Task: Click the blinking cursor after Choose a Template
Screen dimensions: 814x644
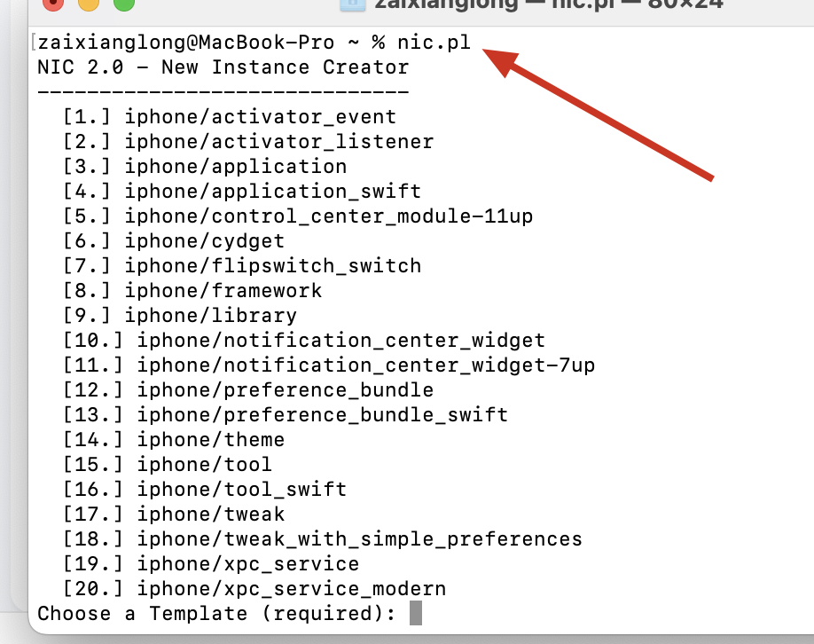Action: 416,613
